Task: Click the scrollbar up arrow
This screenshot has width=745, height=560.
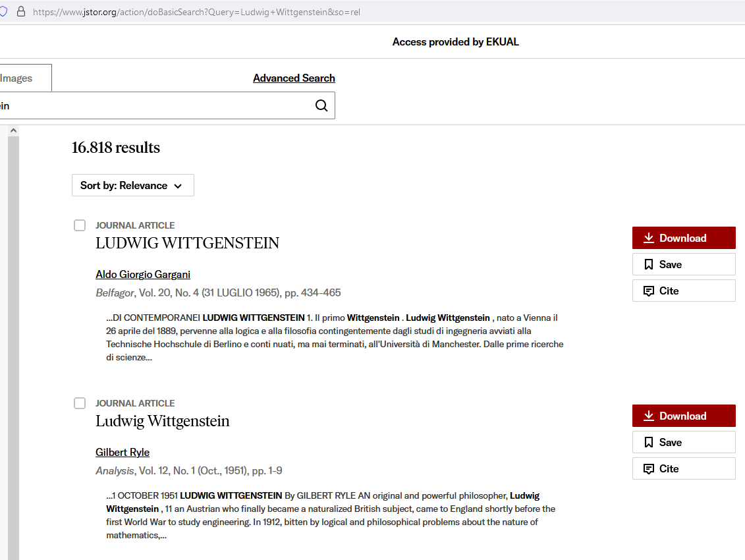Action: tap(13, 131)
